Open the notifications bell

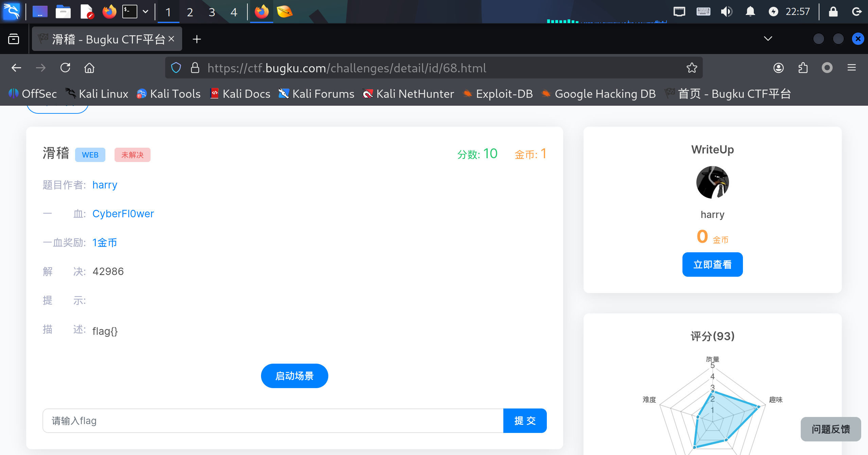[x=750, y=12]
